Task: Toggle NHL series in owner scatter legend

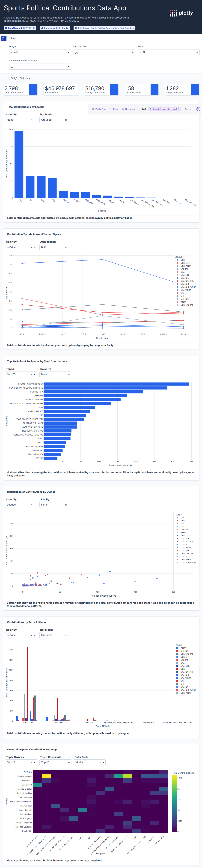Action: click(x=180, y=524)
